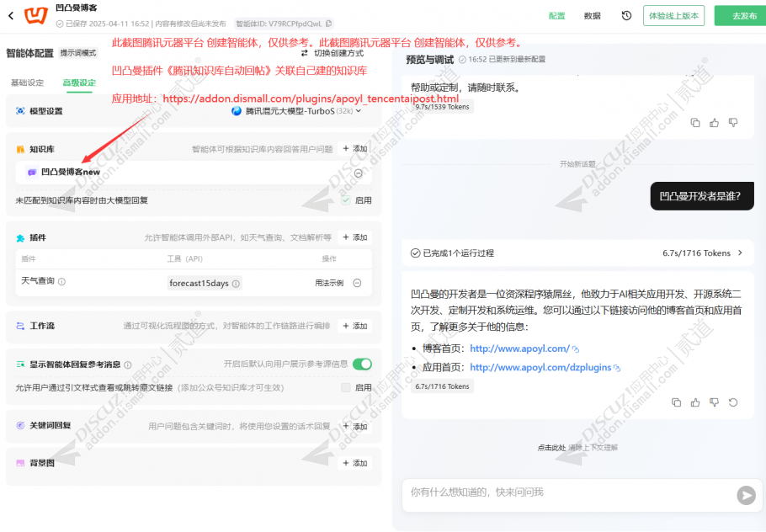Viewport: 766px width, 532px height.
Task: Add a plugin with 添加
Action: coord(354,237)
